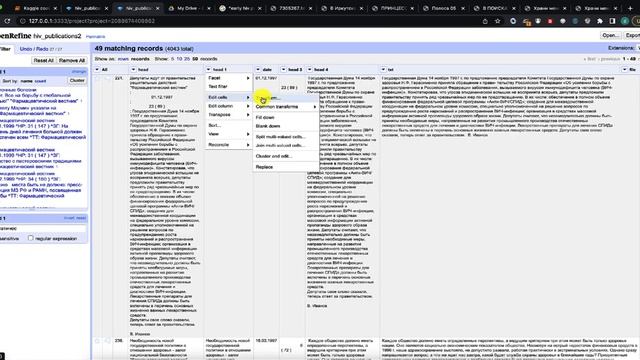The height and width of the screenshot is (360, 640).
Task: Select Replace in Edit cells submenu
Action: click(x=286, y=167)
